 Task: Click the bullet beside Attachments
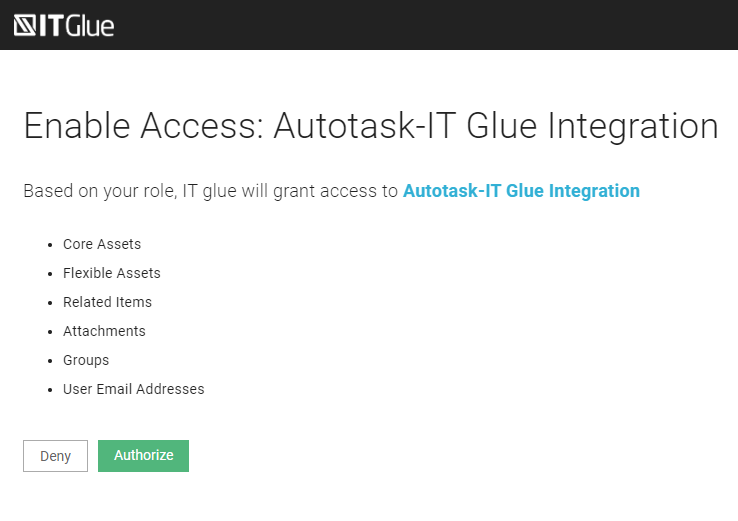point(49,331)
